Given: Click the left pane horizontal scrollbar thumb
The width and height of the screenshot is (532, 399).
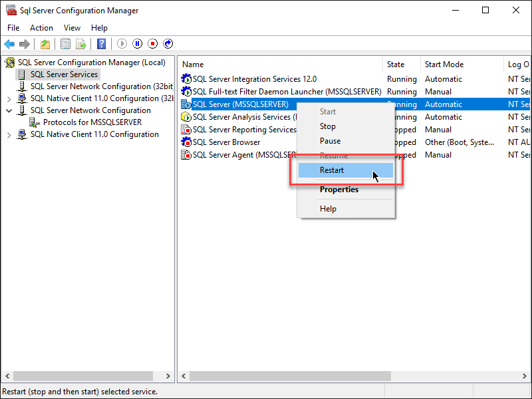Looking at the screenshot, I should coord(83,376).
